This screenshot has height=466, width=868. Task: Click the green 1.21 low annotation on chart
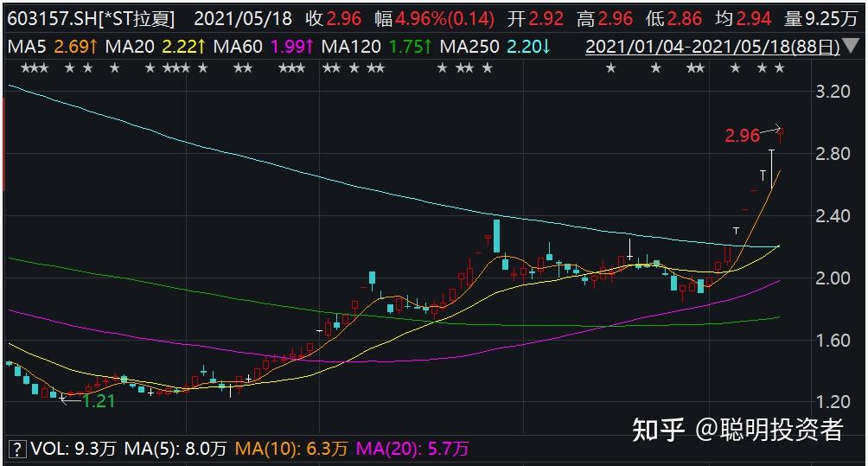pyautogui.click(x=99, y=401)
